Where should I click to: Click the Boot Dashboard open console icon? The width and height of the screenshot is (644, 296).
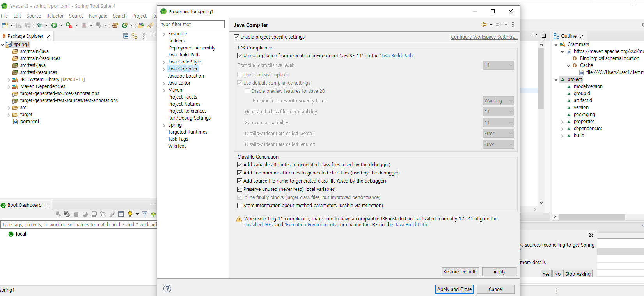(94, 214)
